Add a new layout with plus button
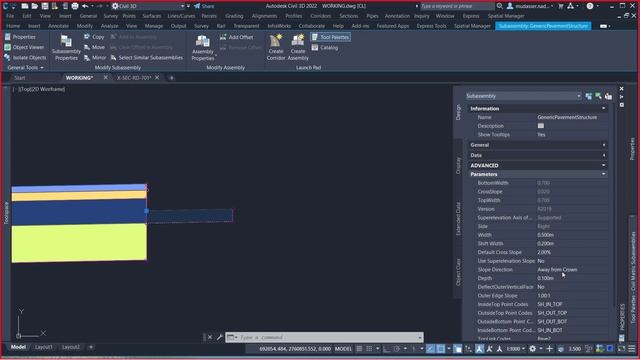640x360 pixels. (91, 347)
